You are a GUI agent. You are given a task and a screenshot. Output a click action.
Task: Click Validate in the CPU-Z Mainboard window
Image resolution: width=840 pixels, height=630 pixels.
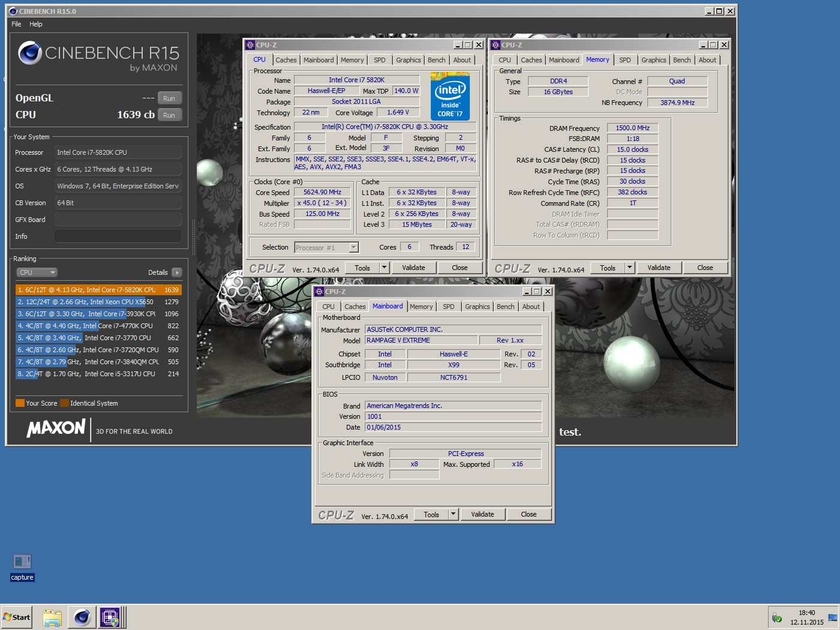pyautogui.click(x=482, y=515)
